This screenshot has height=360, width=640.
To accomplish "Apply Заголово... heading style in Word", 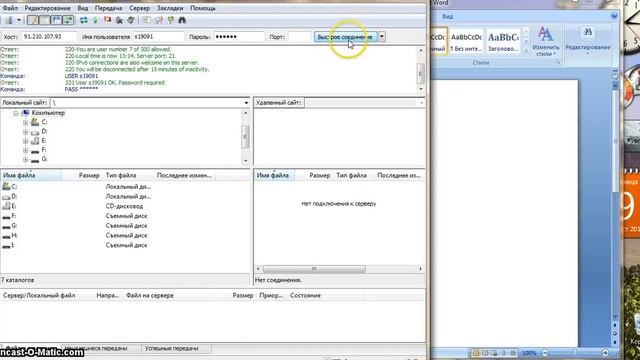I will pos(503,41).
